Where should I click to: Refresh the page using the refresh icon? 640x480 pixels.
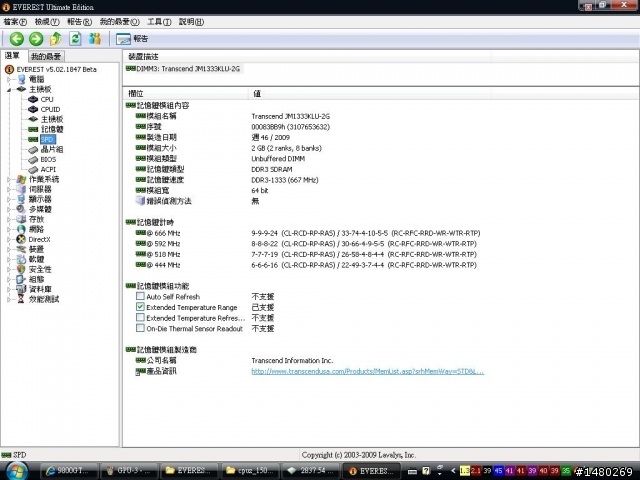pyautogui.click(x=75, y=39)
